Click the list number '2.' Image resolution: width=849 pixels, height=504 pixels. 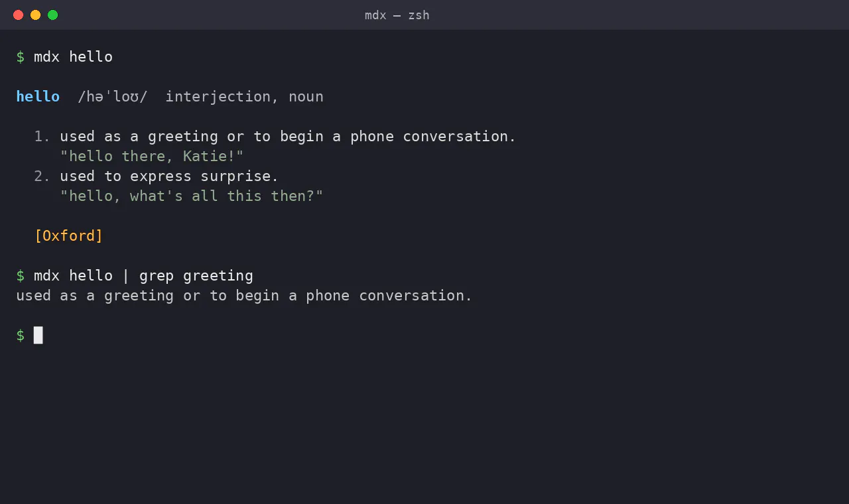(42, 176)
